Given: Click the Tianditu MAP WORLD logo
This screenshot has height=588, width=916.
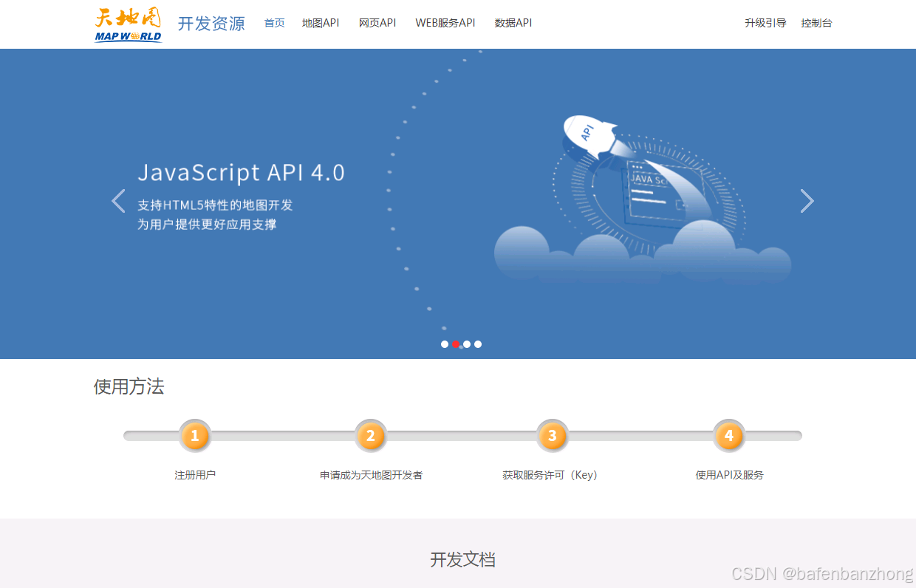Looking at the screenshot, I should click(129, 24).
